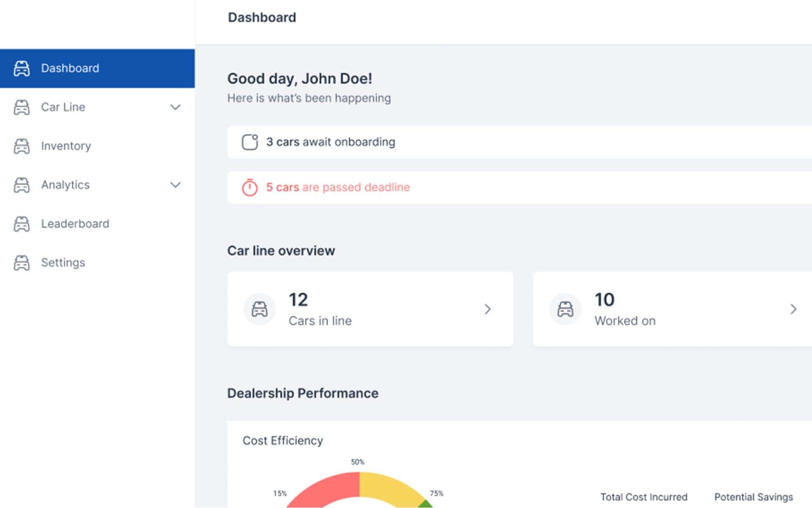Open '5 cars are passed deadline' alert
The image size is (812, 508).
coord(338,187)
